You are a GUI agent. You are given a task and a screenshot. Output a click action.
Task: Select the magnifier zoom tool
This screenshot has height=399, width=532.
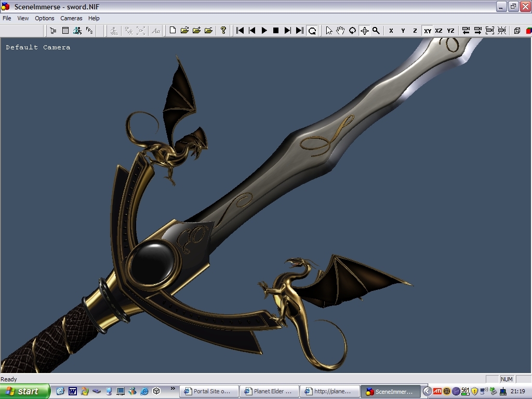[x=376, y=31]
